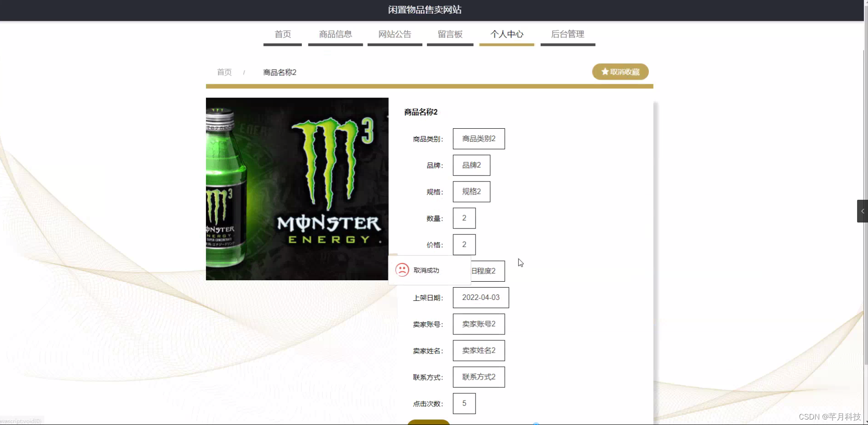Click the 联系方式2 field
868x425 pixels.
coord(478,377)
